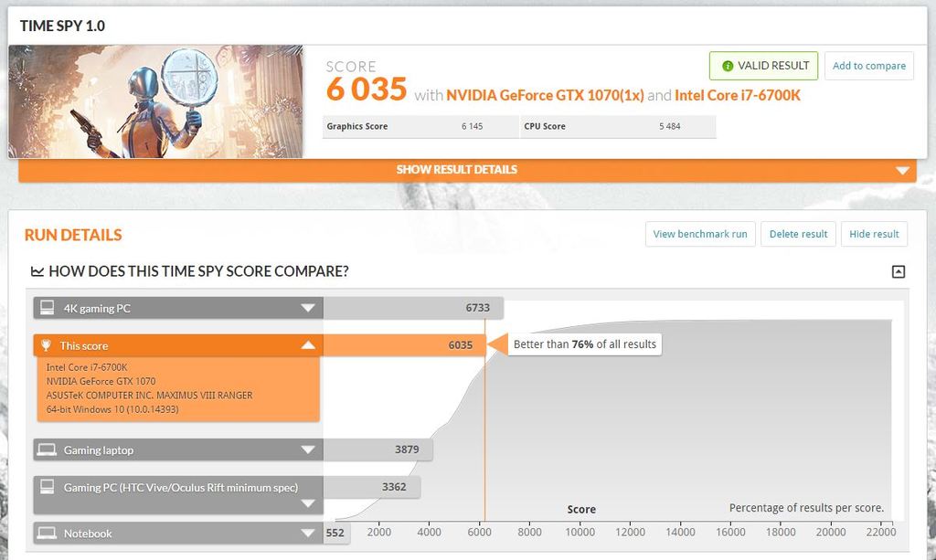
Task: Click the Percentage of results per score label
Action: 806,508
